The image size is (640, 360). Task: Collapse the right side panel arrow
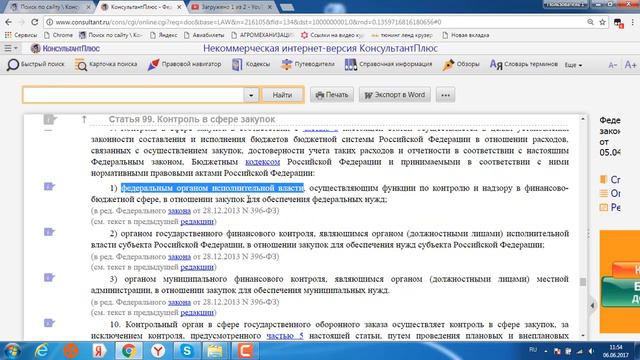592,305
